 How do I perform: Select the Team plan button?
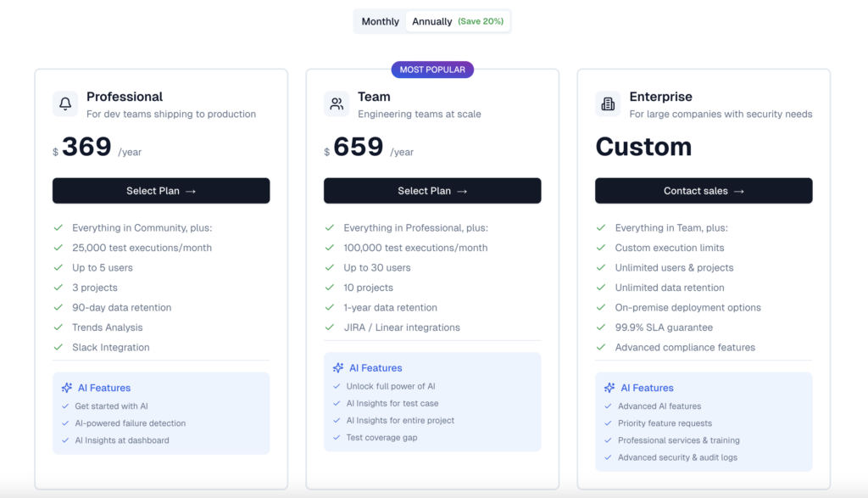click(432, 191)
